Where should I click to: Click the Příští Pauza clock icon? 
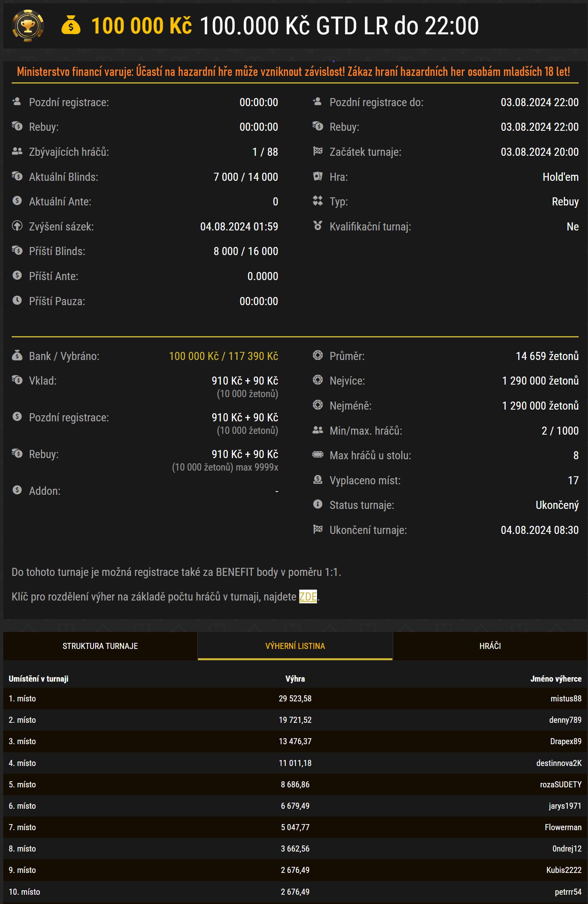click(17, 300)
